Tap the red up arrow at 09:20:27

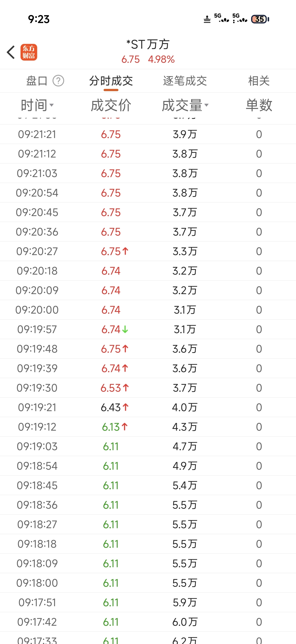pos(125,251)
